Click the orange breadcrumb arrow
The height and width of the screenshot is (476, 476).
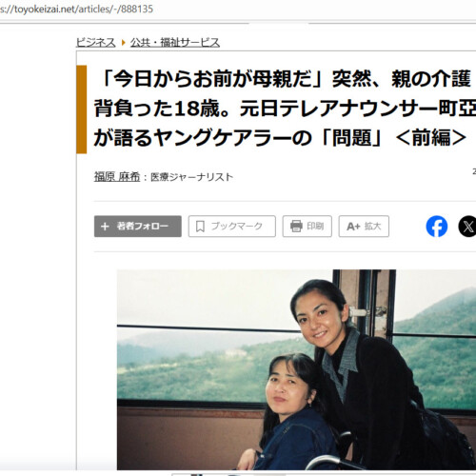123,42
